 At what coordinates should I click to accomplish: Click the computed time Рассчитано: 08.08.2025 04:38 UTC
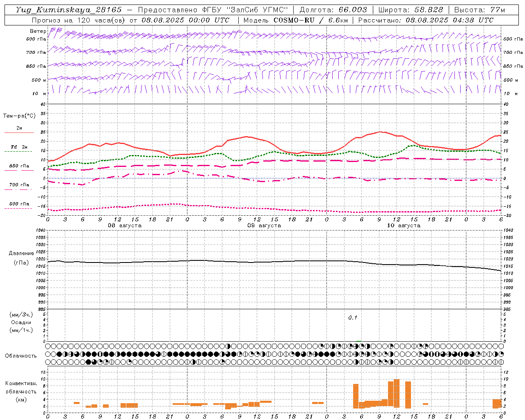[426, 20]
